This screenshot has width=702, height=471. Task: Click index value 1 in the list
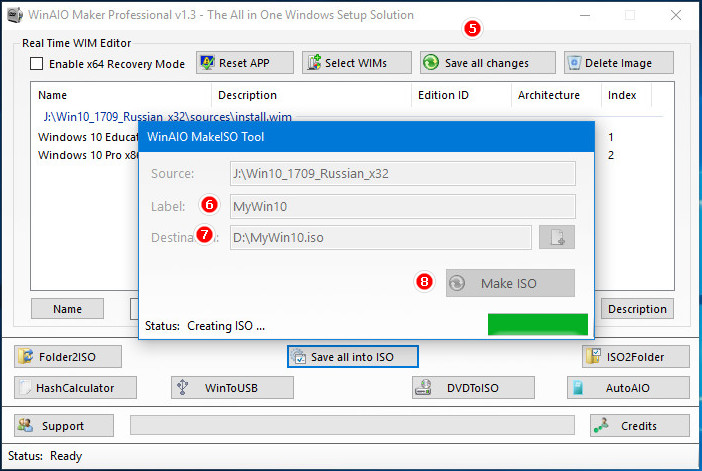[x=611, y=137]
